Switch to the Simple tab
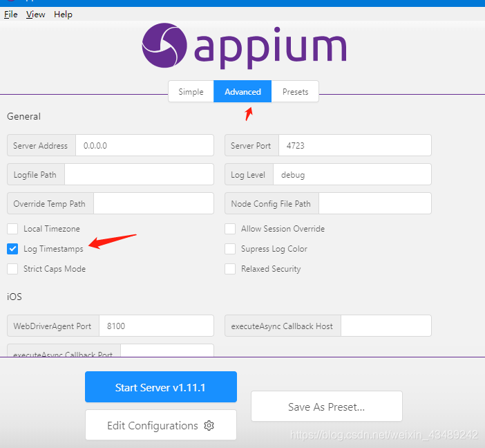Screen dimensions: 485x448 (x=191, y=92)
